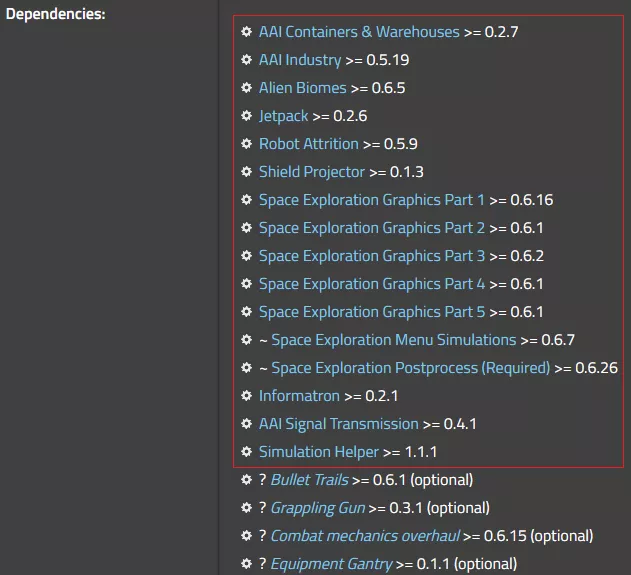This screenshot has height=575, width=631.
Task: Click gear icon beside AAI Industry
Action: pyautogui.click(x=246, y=60)
